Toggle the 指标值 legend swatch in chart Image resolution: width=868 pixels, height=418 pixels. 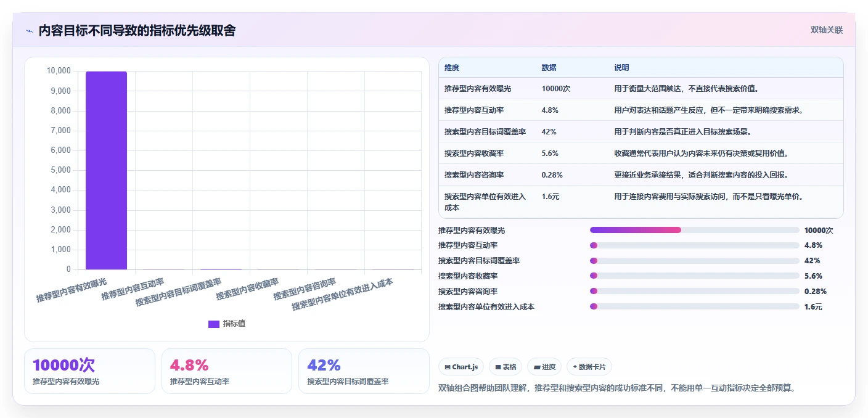pos(213,324)
